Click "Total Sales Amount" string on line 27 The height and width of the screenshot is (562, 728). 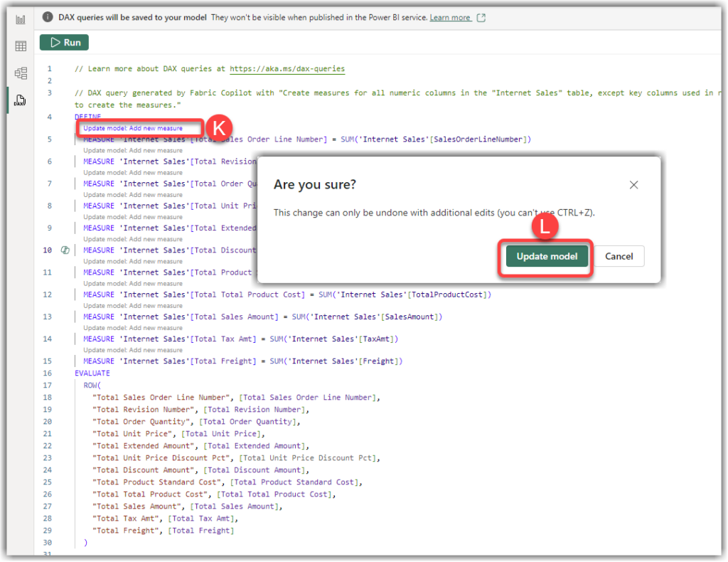click(x=137, y=507)
